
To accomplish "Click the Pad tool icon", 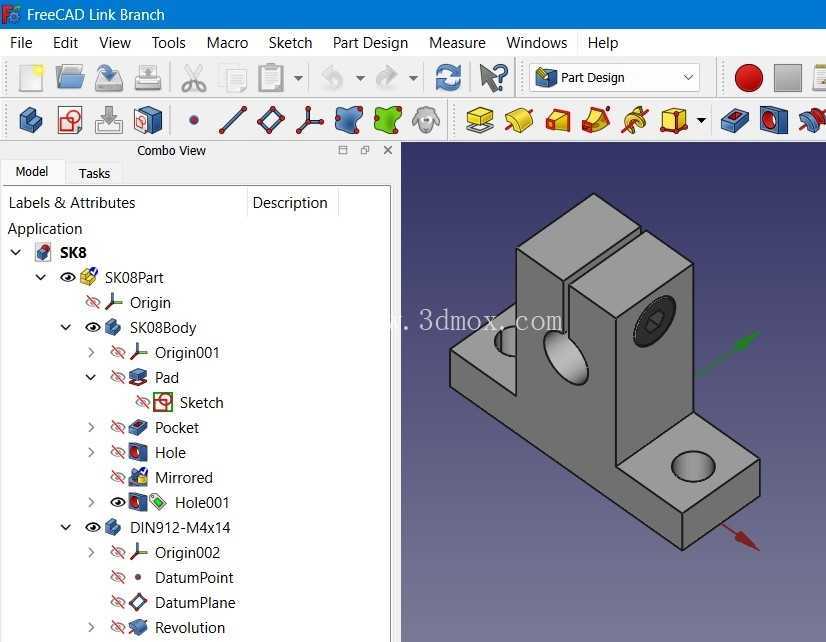I will point(480,120).
